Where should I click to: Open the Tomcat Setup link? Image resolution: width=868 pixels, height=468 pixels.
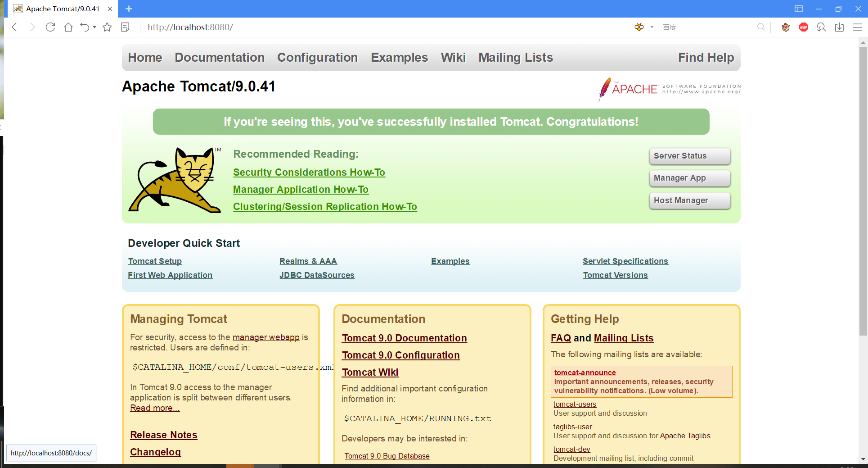click(155, 261)
